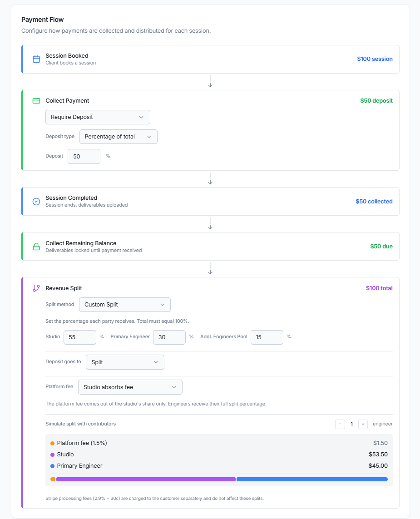Click the "$50 collected" amount label
Viewport: 420px width, 519px height.
tap(374, 202)
